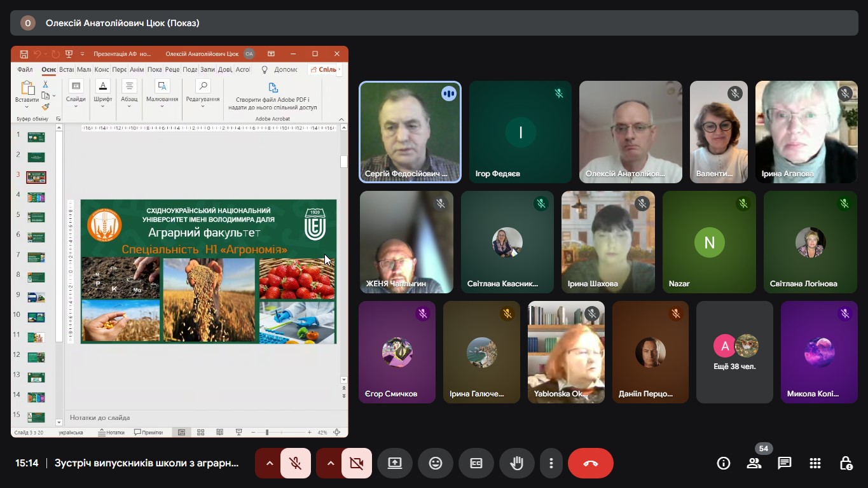The width and height of the screenshot is (868, 488).
Task: Toggle closed captions (CC) button
Action: 476,463
